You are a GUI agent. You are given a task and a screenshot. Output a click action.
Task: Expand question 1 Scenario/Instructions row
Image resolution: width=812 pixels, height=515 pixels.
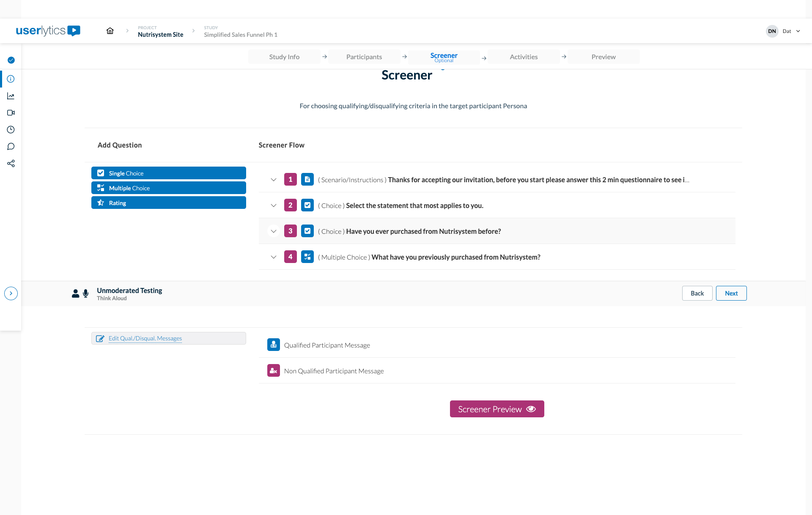(x=274, y=180)
